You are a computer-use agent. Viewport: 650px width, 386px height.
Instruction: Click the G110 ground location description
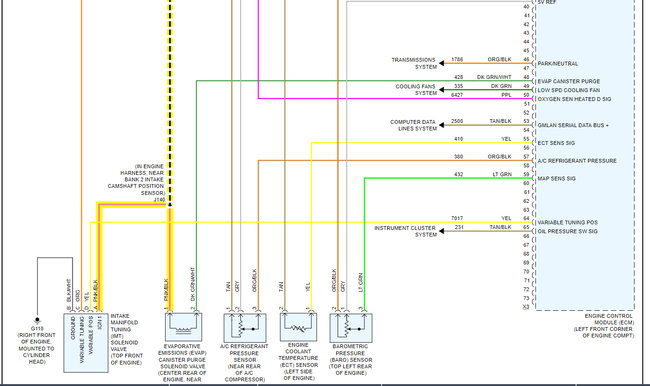36,348
